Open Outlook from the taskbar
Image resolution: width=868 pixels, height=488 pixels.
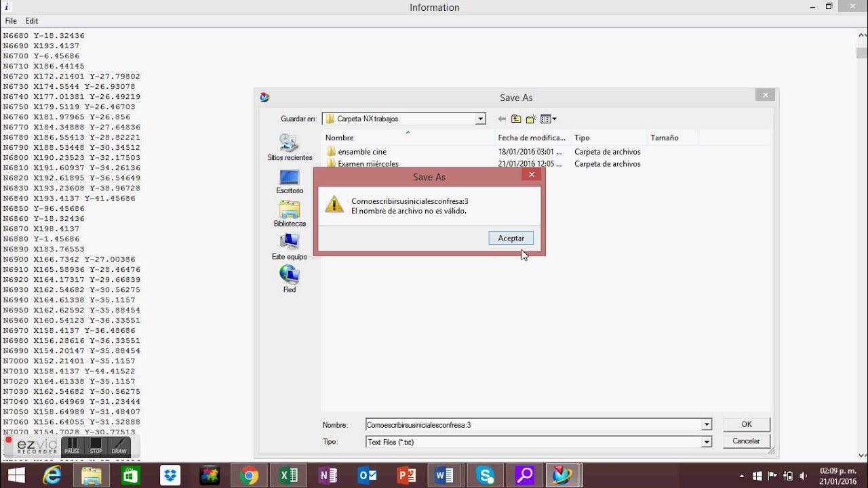pos(367,476)
